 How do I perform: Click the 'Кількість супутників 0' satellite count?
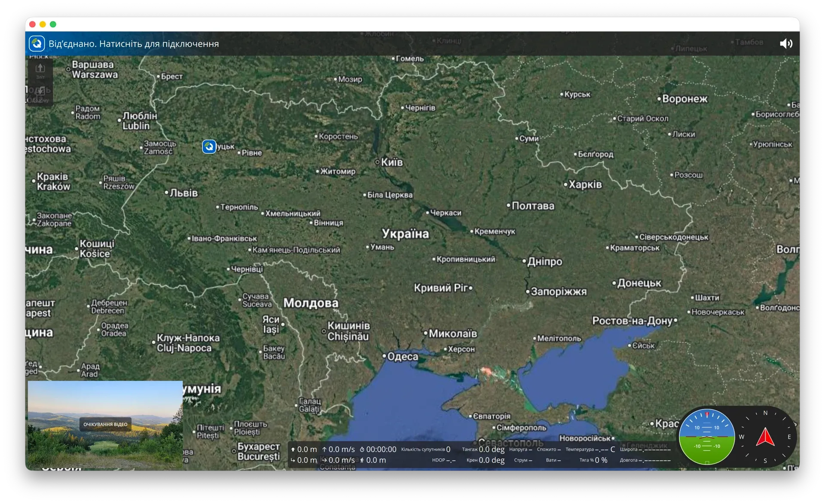click(x=426, y=449)
